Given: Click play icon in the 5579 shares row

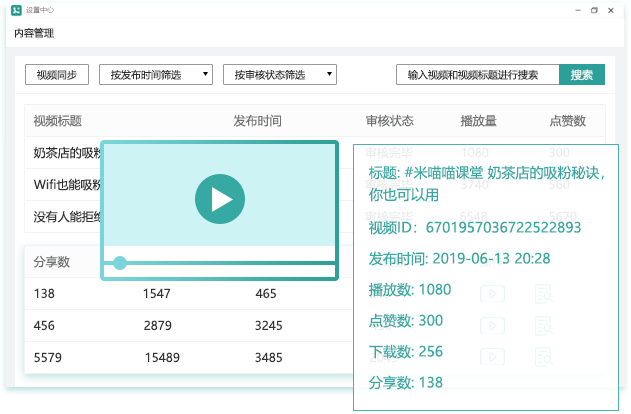Looking at the screenshot, I should pyautogui.click(x=492, y=357).
